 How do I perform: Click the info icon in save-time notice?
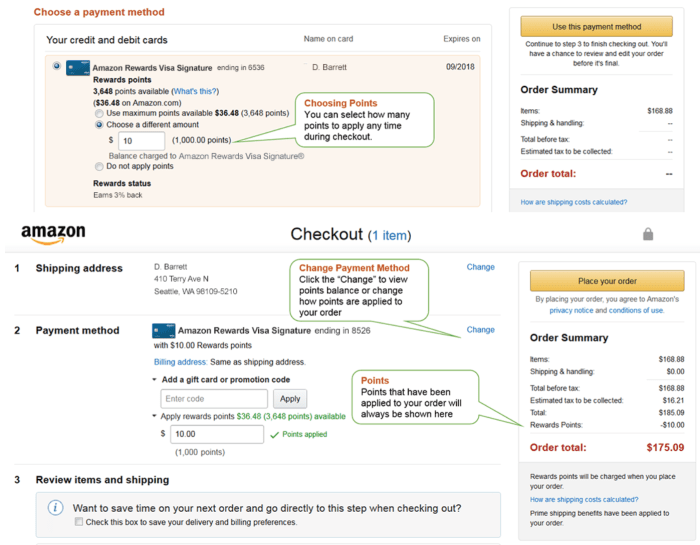click(56, 507)
